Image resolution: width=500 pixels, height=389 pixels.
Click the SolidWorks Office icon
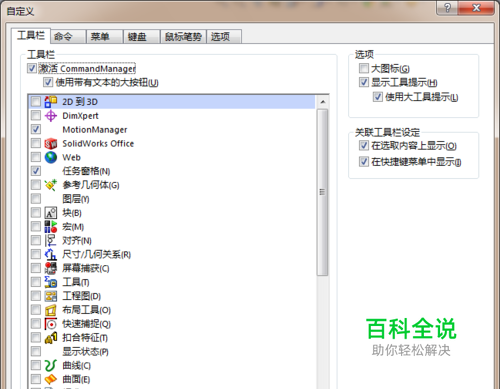point(51,144)
